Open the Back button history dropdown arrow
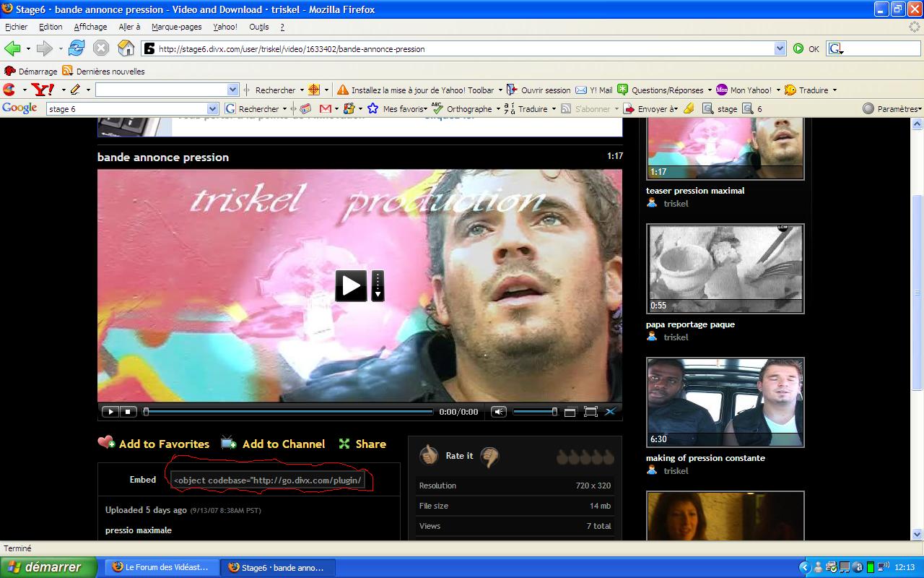Viewport: 924px width, 578px height. click(x=28, y=49)
